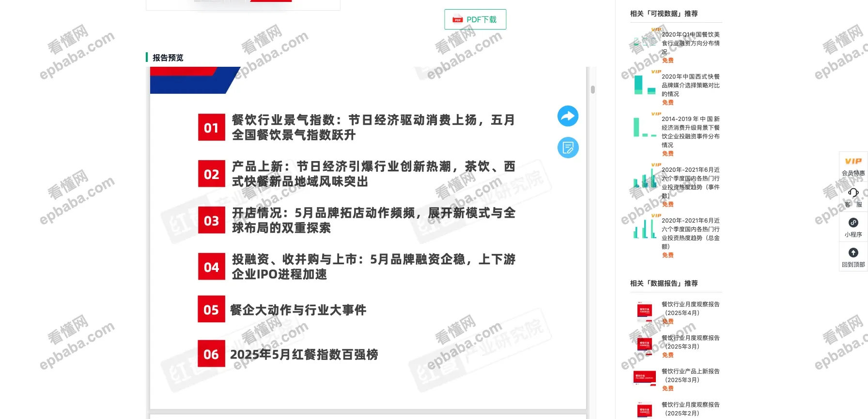Click chart thumbnail for 投资热度趋势（总金额）

[x=645, y=228]
